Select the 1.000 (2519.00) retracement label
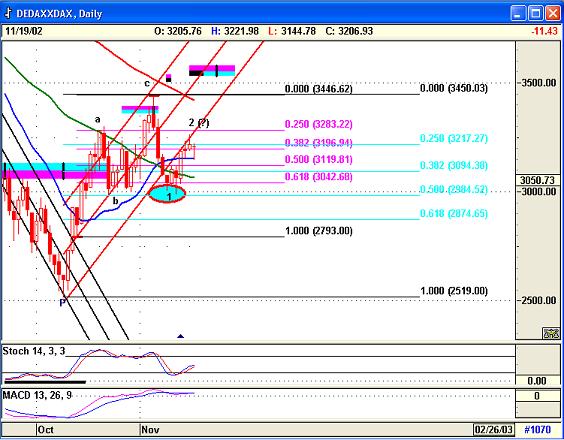Viewport: 564px width, 440px height. point(454,291)
